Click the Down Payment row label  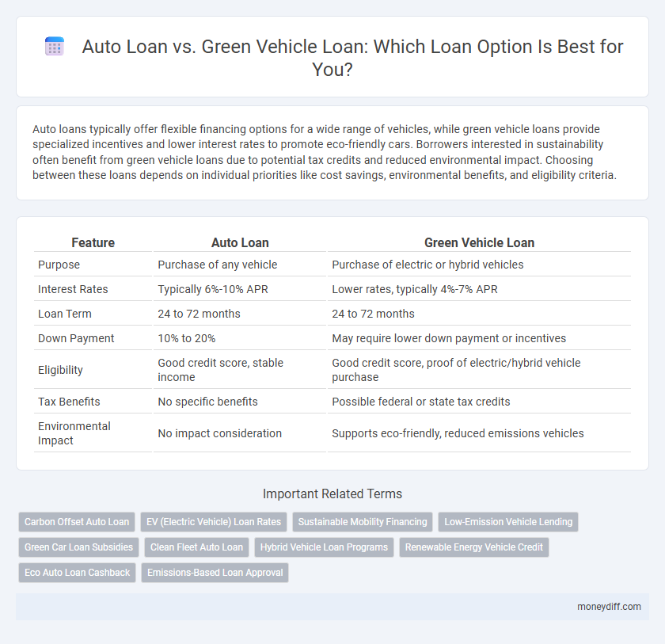pos(93,338)
